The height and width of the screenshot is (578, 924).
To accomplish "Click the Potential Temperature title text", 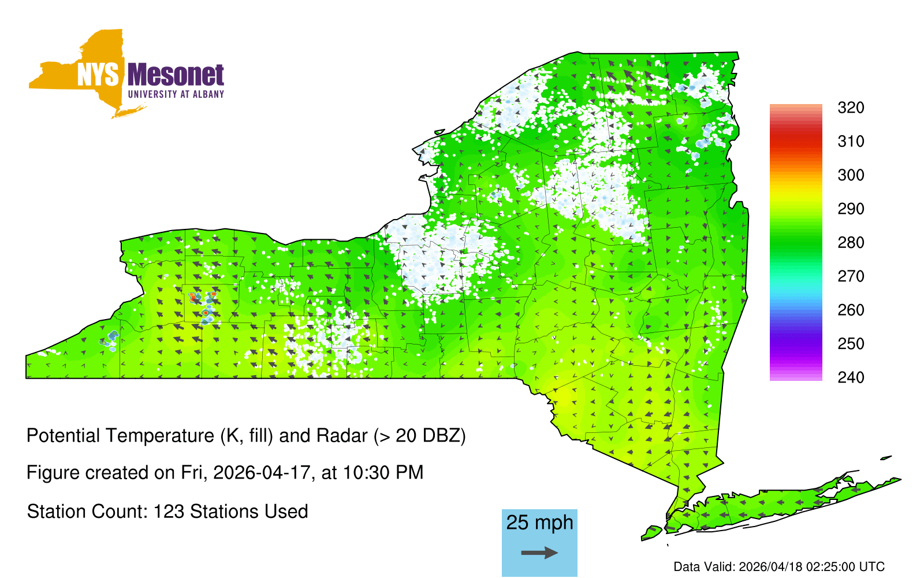I will click(246, 435).
